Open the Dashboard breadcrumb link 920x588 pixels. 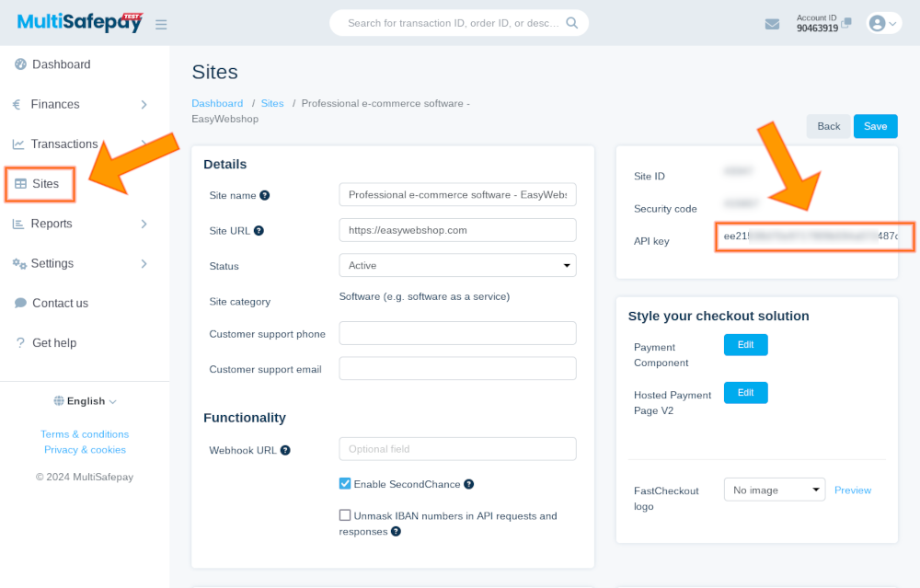pos(217,103)
